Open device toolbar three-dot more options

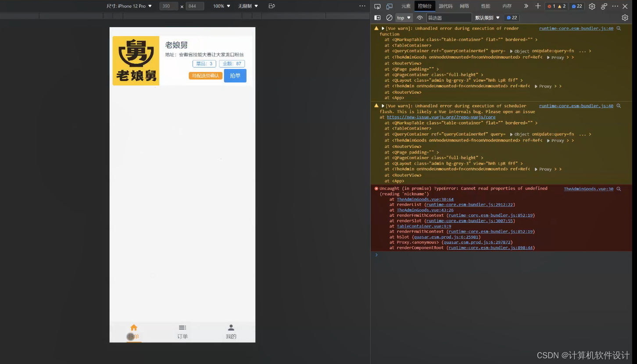(x=362, y=6)
